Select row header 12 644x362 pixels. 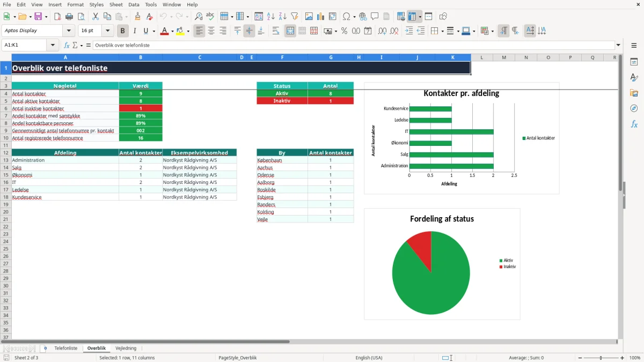(x=6, y=153)
